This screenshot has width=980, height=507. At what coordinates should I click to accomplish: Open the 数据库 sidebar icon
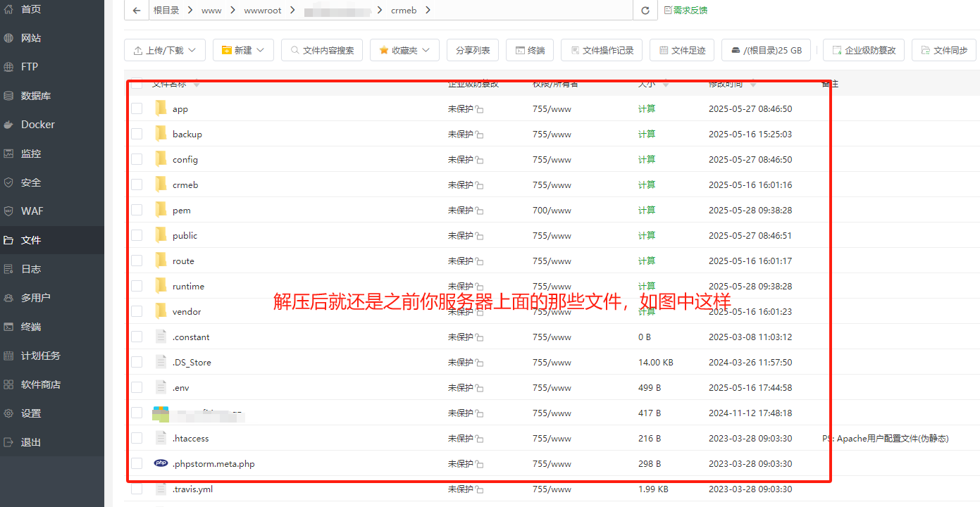tap(8, 96)
